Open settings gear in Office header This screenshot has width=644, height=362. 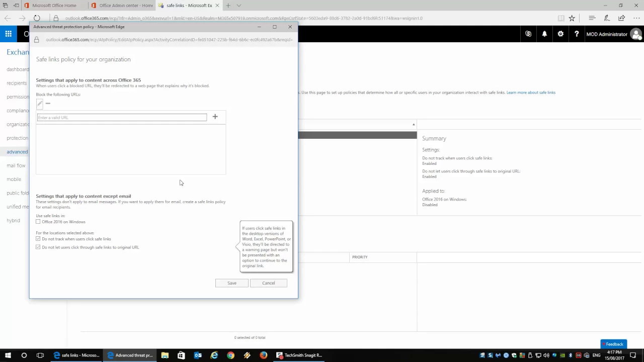[x=560, y=34]
